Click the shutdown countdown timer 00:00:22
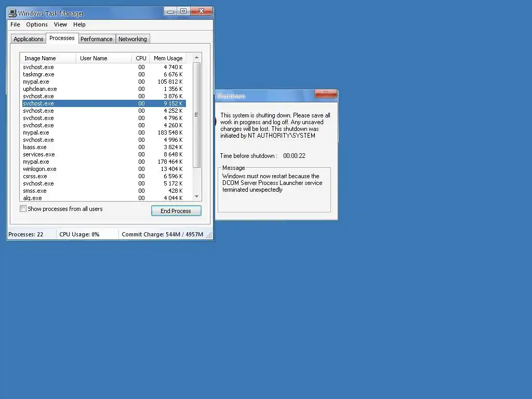532x399 pixels. (x=294, y=156)
